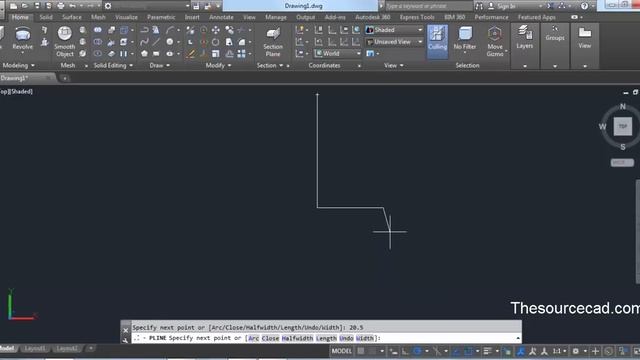This screenshot has height=360, width=640.
Task: Expand the Section panel
Action: point(270,65)
